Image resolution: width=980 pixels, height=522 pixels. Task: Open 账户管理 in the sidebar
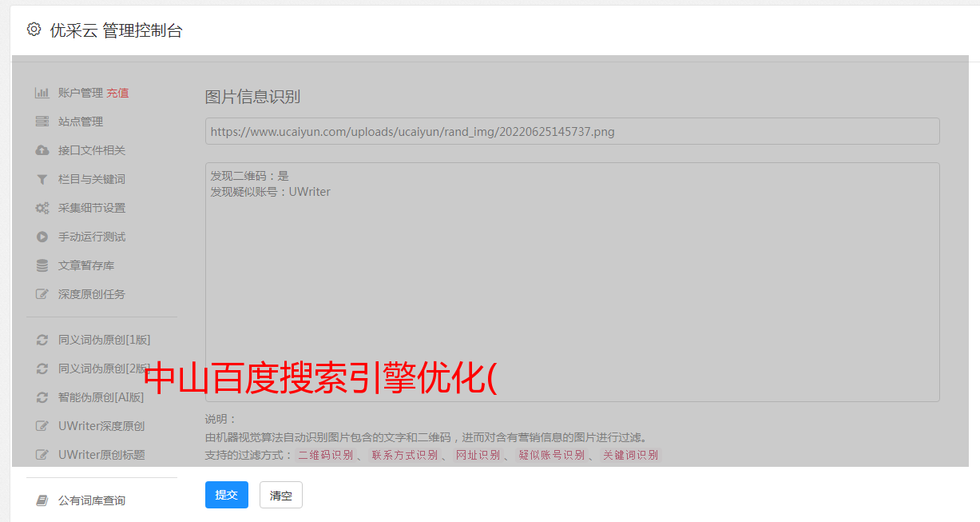pyautogui.click(x=81, y=93)
